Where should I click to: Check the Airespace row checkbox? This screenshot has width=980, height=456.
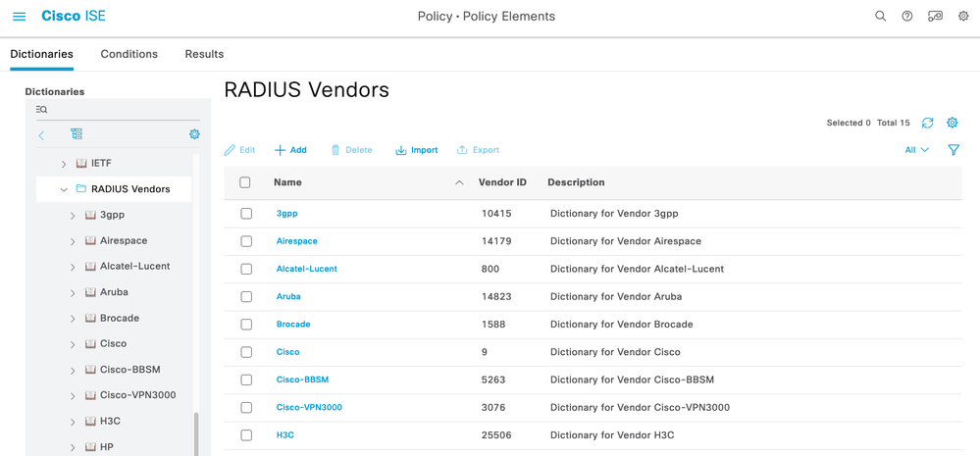click(x=246, y=241)
